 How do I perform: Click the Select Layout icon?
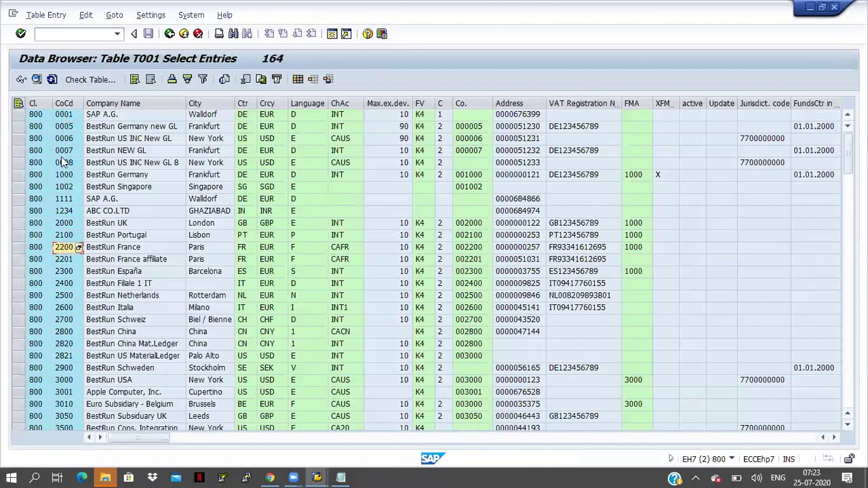tap(313, 79)
